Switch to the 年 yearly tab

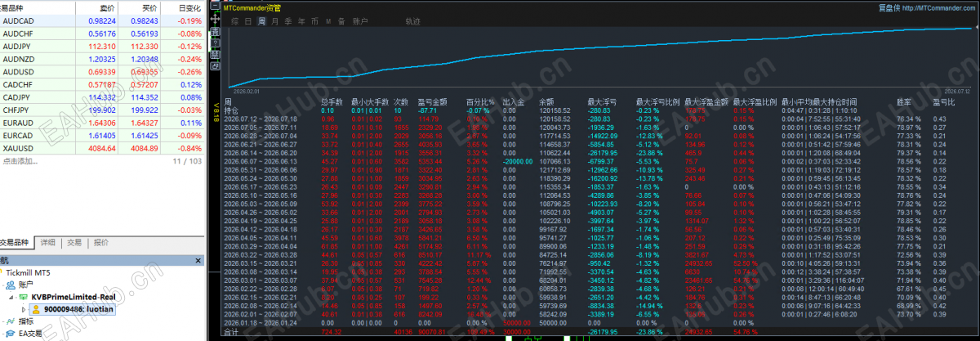pos(301,21)
